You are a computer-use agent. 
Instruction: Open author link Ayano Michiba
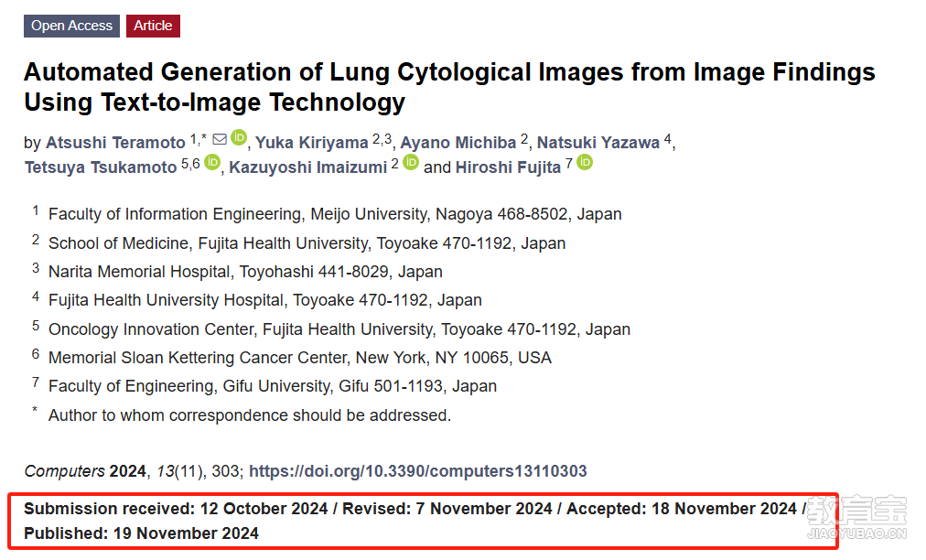tap(458, 143)
